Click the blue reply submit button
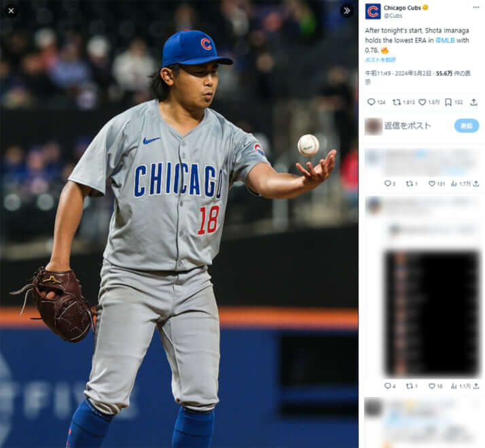485x448 pixels. 467,126
